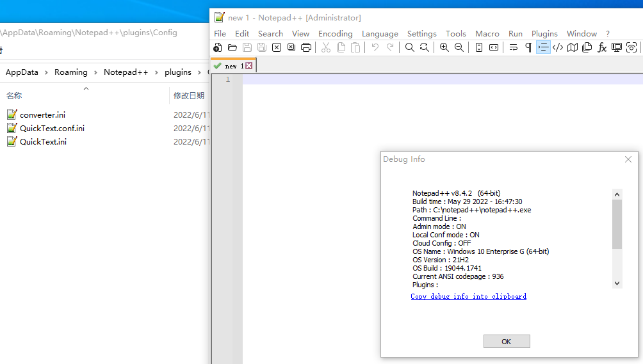The width and height of the screenshot is (643, 364).
Task: Toggle Word wrap toolbar icon
Action: click(x=514, y=47)
